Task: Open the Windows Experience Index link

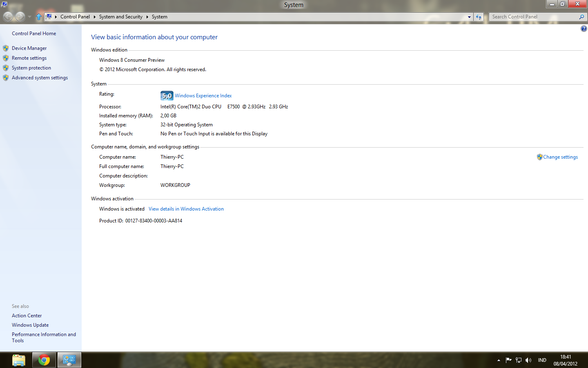Action: pos(203,96)
